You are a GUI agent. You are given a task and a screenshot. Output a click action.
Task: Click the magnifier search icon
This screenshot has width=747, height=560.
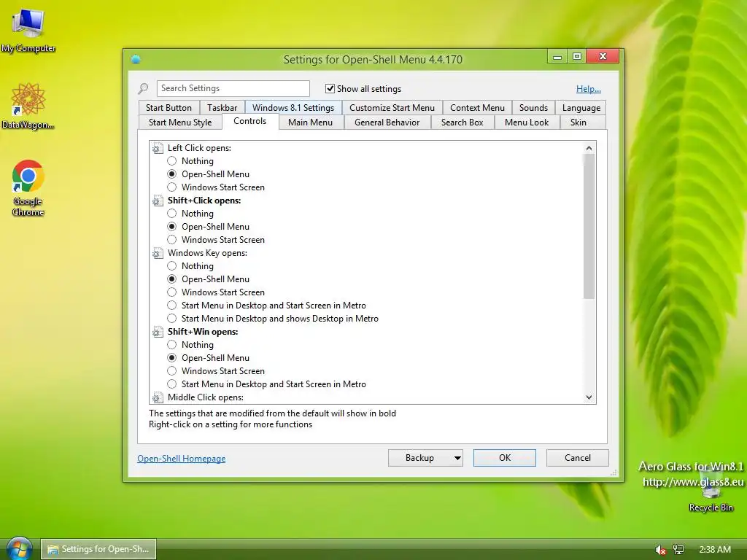click(143, 88)
